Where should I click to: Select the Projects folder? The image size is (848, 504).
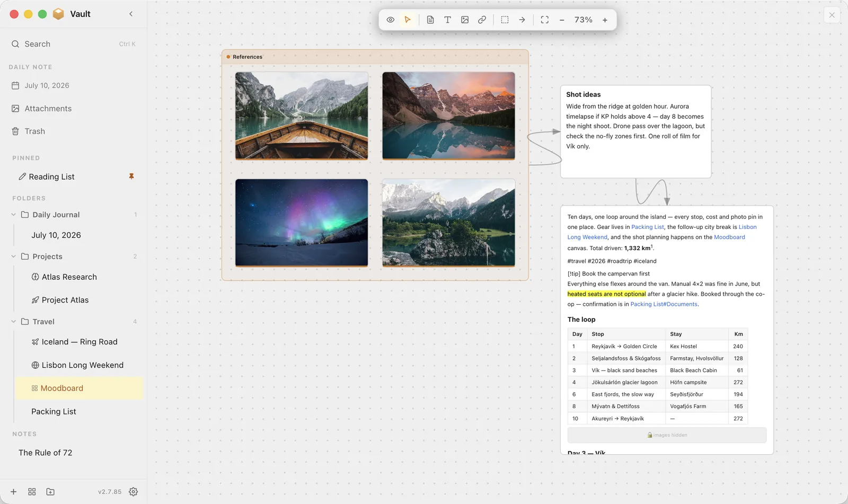click(47, 257)
